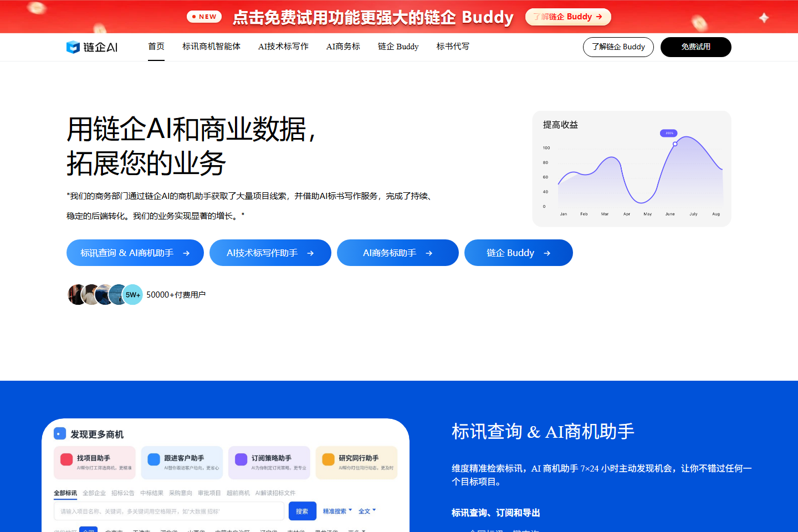Launch the AI技术标写作助手 button
Viewport: 798px width, 532px height.
point(270,253)
